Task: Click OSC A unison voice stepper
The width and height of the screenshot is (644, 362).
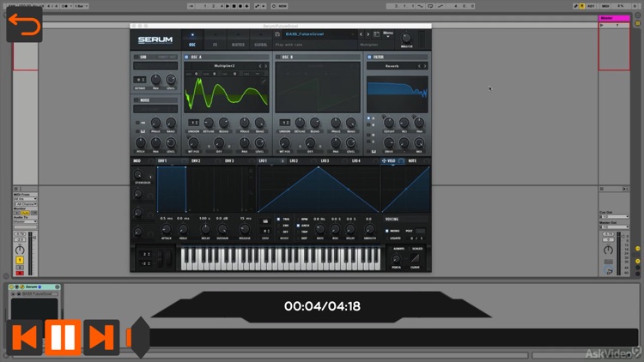Action: point(193,123)
